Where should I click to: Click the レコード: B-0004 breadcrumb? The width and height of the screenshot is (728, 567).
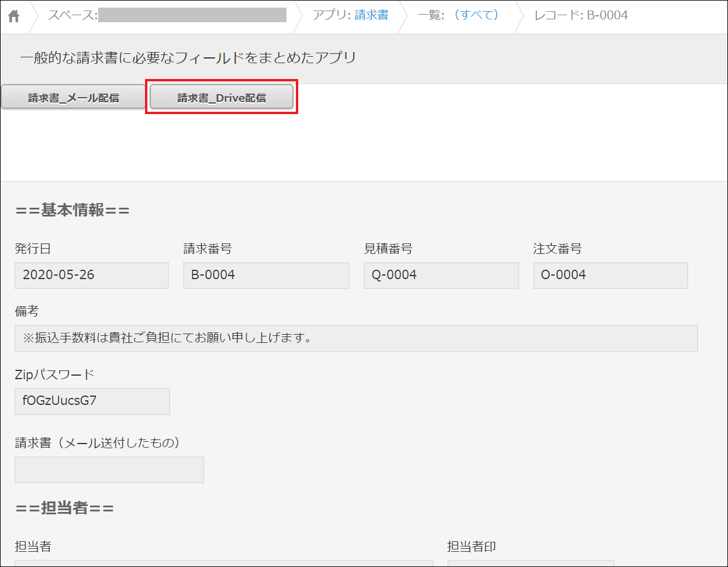[581, 15]
